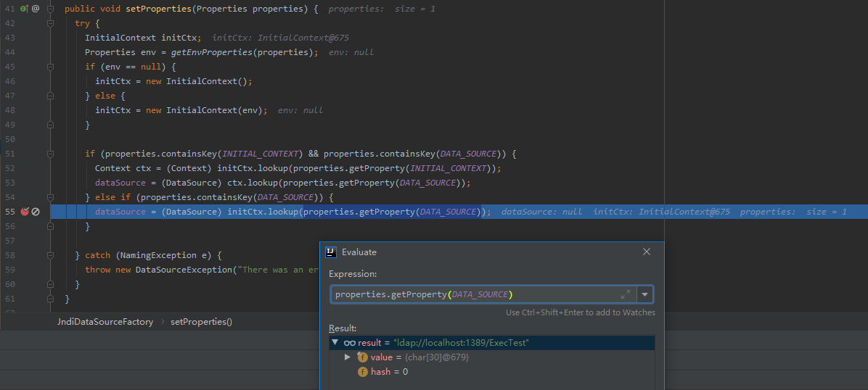Click line number 50 in the gutter
Screen dimensions: 868x390
(x=9, y=139)
